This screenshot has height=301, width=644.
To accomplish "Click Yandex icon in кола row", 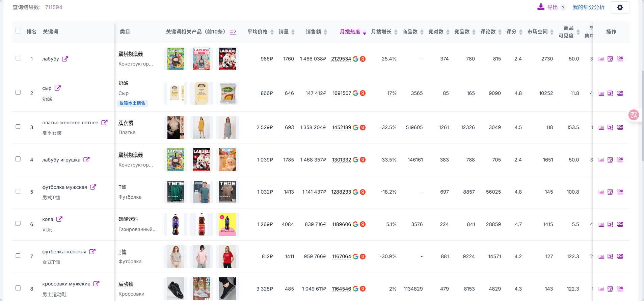I will click(363, 224).
